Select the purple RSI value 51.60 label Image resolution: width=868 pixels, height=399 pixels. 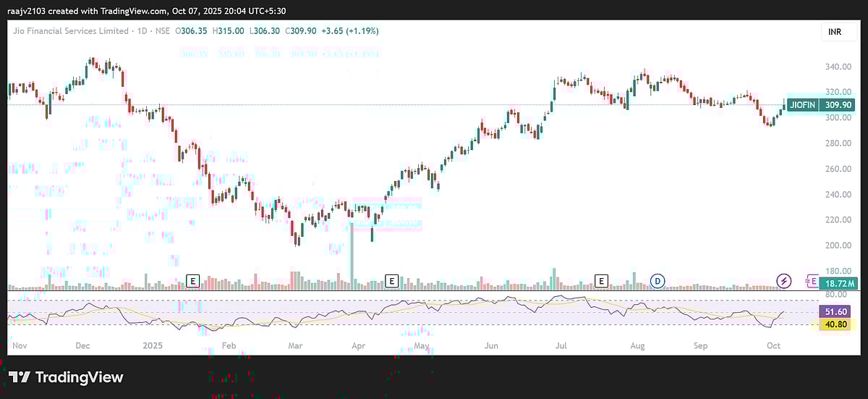pyautogui.click(x=836, y=311)
